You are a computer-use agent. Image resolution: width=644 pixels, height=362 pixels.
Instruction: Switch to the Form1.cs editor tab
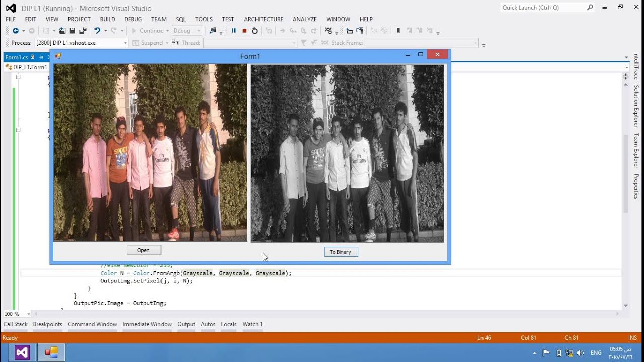[x=16, y=57]
